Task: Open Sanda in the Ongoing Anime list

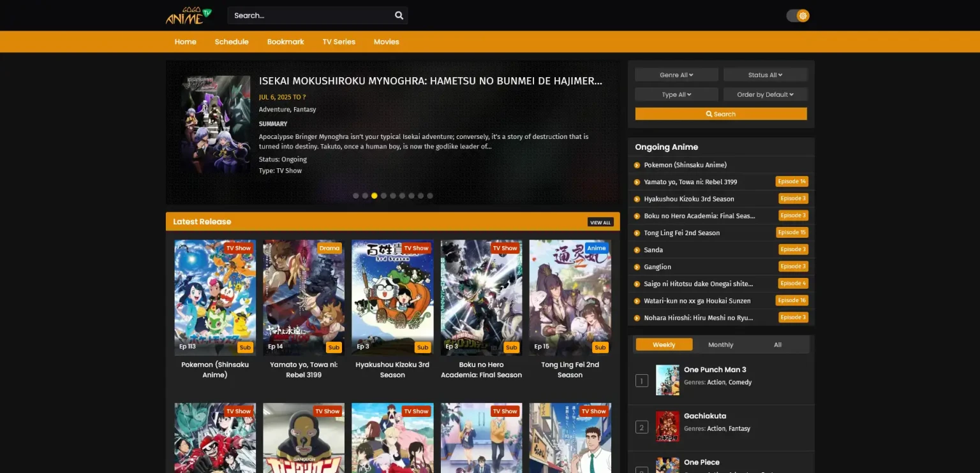Action: [x=653, y=250]
